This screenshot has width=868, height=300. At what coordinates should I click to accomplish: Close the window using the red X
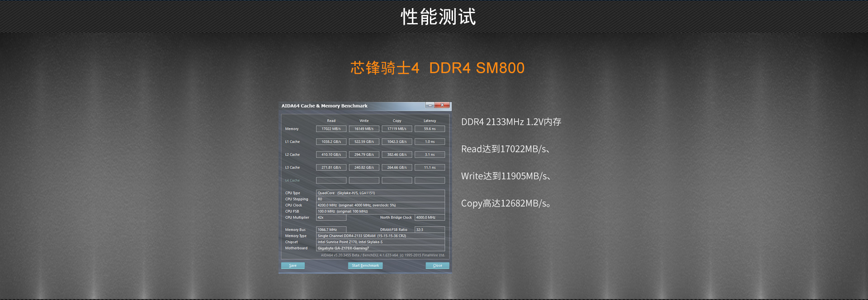tap(442, 105)
